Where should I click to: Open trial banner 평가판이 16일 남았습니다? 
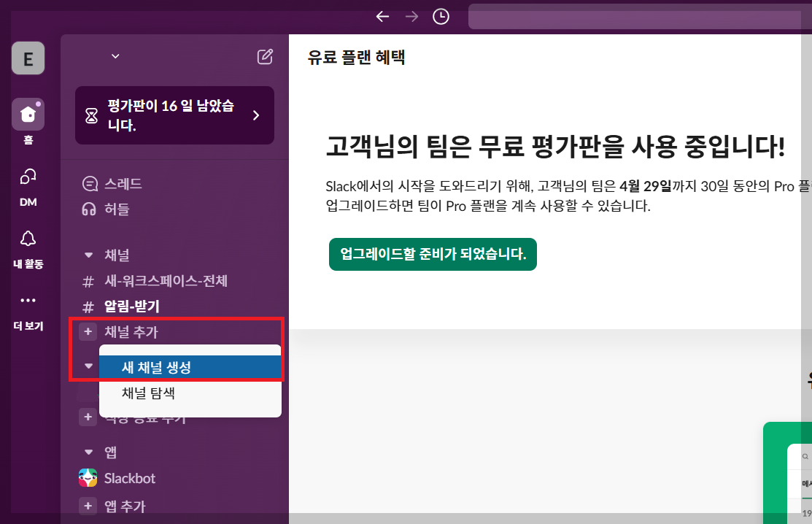(174, 115)
